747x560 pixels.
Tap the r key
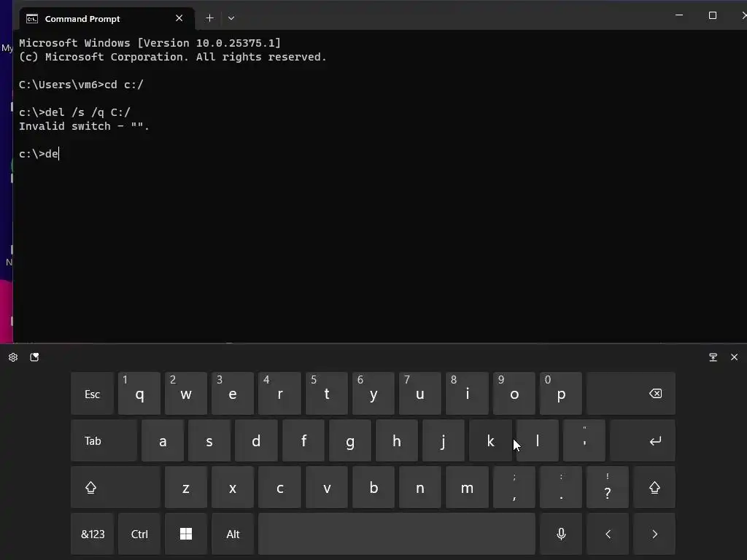point(279,394)
